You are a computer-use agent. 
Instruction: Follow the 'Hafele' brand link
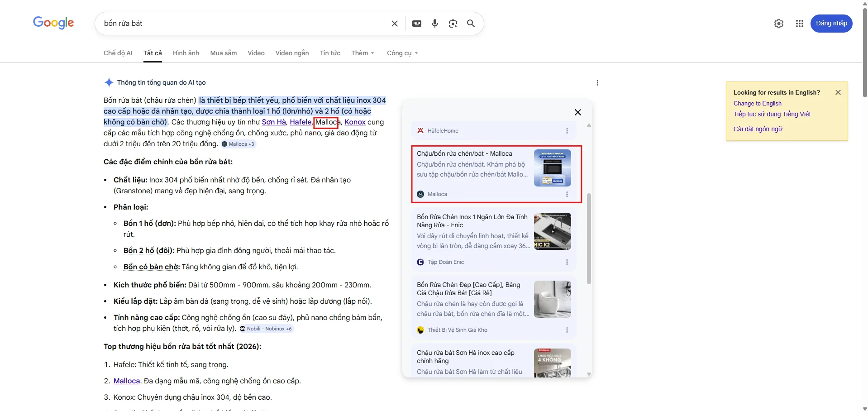point(300,122)
